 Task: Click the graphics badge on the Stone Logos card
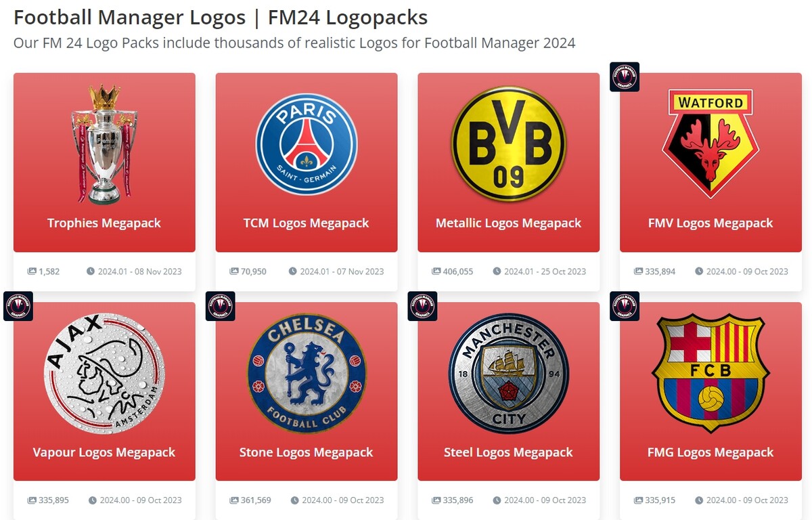(220, 306)
